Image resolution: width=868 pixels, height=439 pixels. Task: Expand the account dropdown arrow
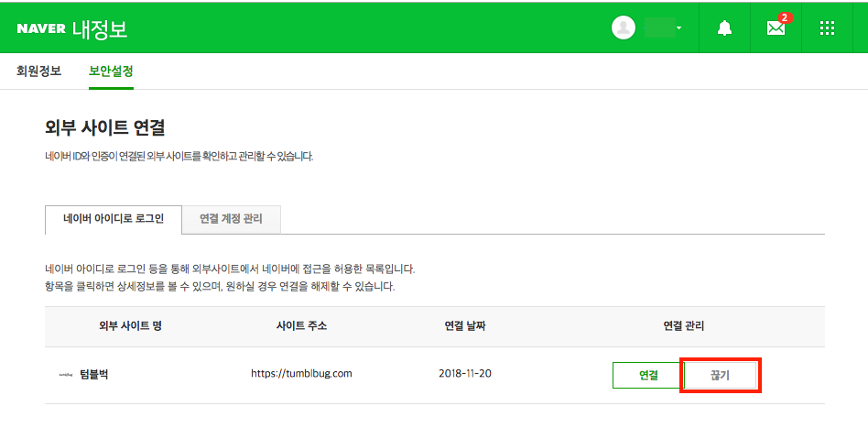coord(678,28)
